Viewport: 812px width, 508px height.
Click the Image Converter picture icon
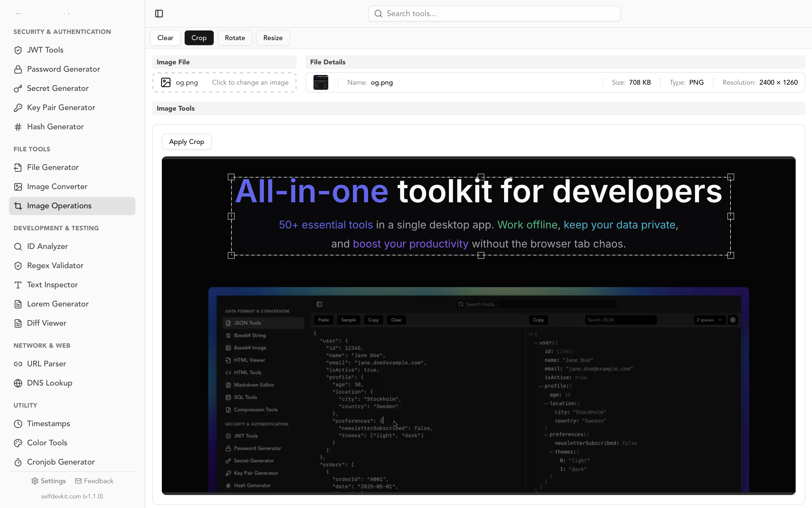18,187
